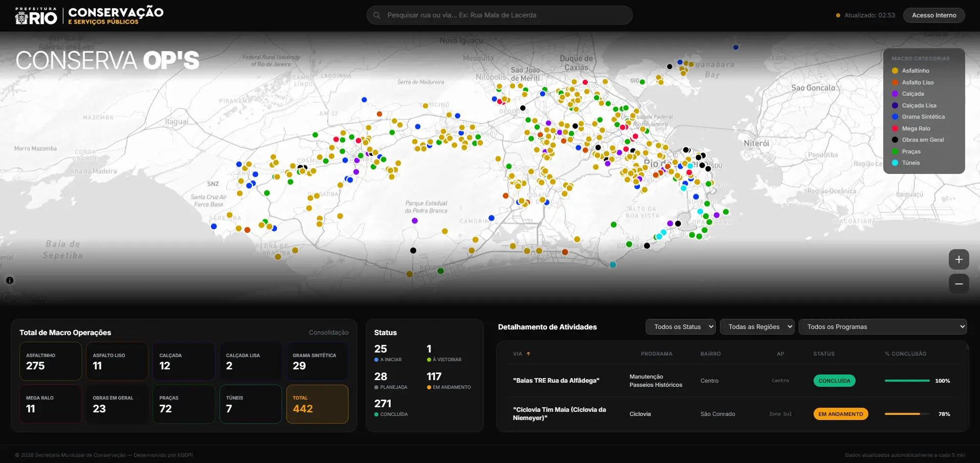Image resolution: width=980 pixels, height=463 pixels.
Task: Click the BAIRRO column header
Action: (x=711, y=354)
